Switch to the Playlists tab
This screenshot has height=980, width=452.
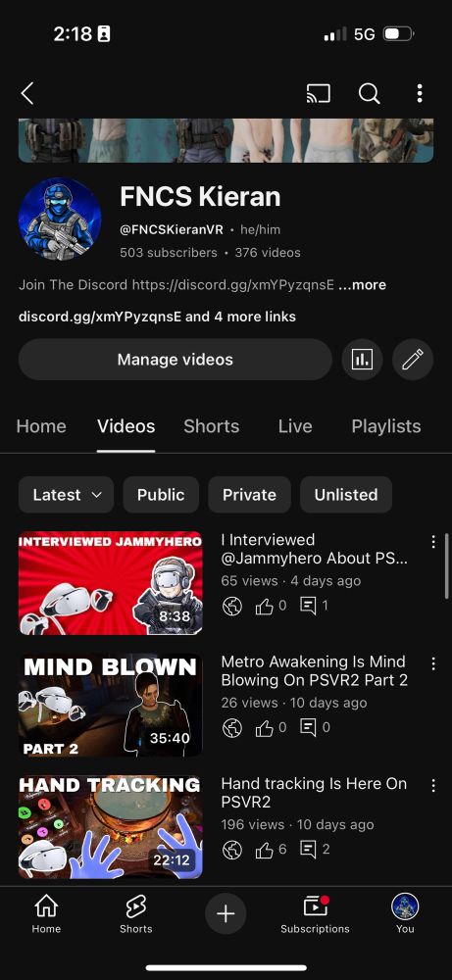click(x=385, y=426)
